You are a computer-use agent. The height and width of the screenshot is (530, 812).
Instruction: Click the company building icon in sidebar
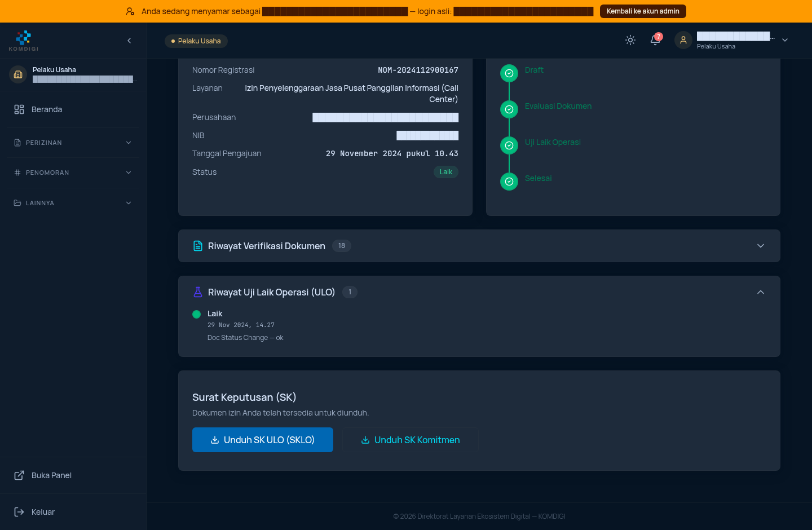point(18,74)
